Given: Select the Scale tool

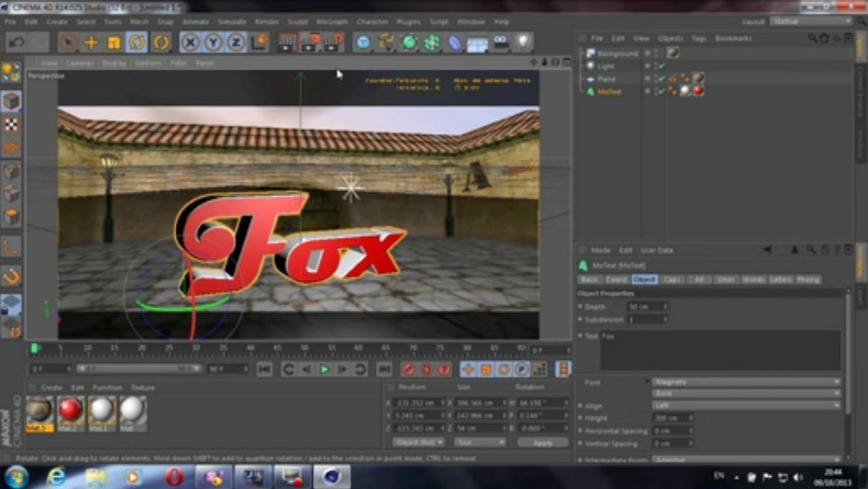Looking at the screenshot, I should (114, 43).
